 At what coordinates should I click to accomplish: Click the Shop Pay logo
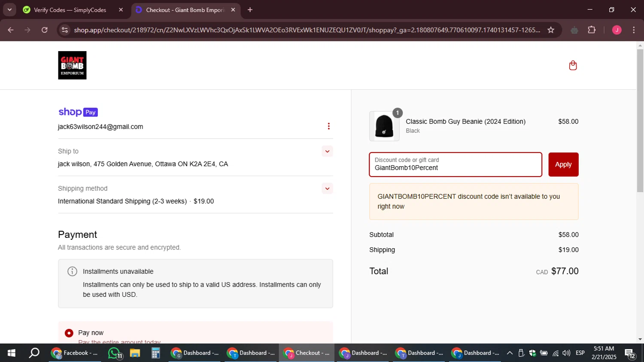78,112
